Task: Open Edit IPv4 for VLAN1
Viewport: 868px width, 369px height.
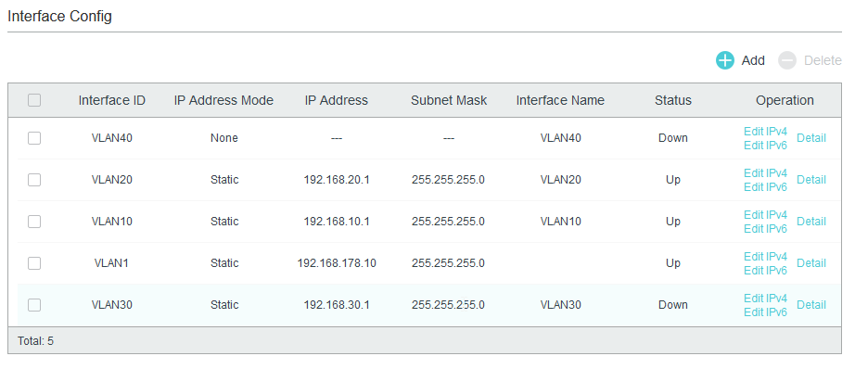Action: [765, 257]
